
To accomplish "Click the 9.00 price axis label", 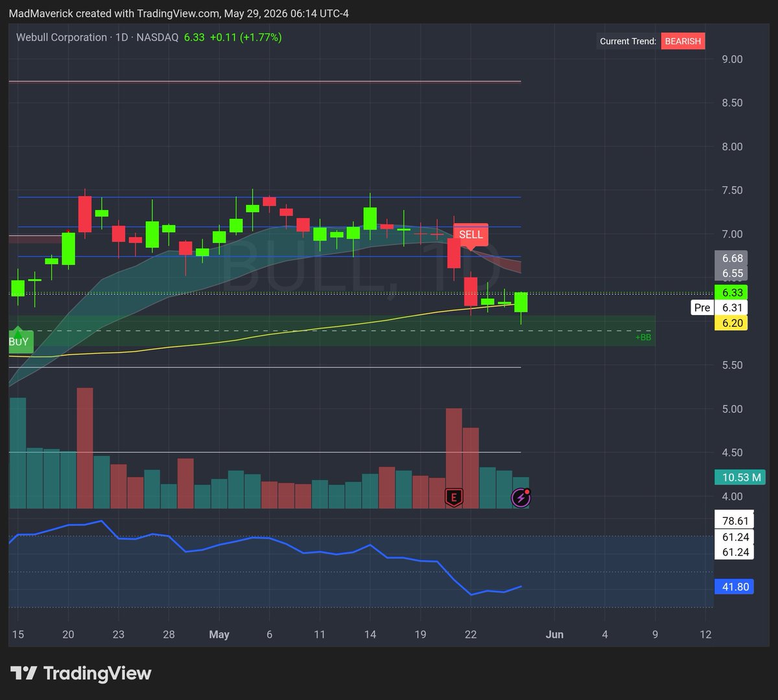I will click(x=732, y=59).
